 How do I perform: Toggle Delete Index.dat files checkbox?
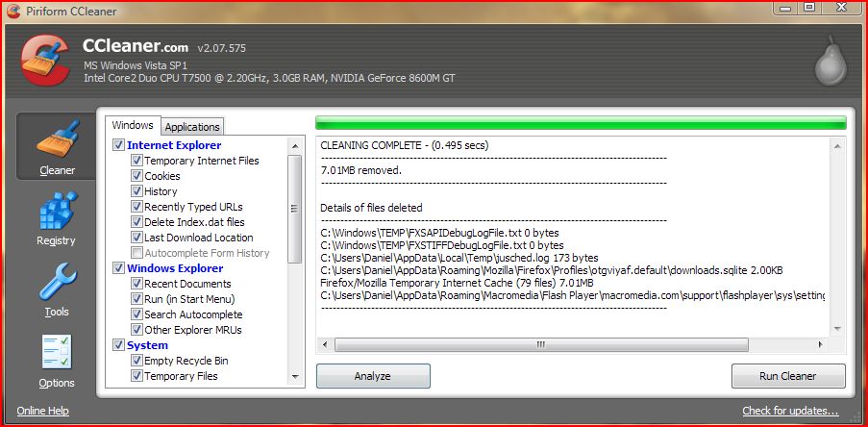tap(136, 222)
